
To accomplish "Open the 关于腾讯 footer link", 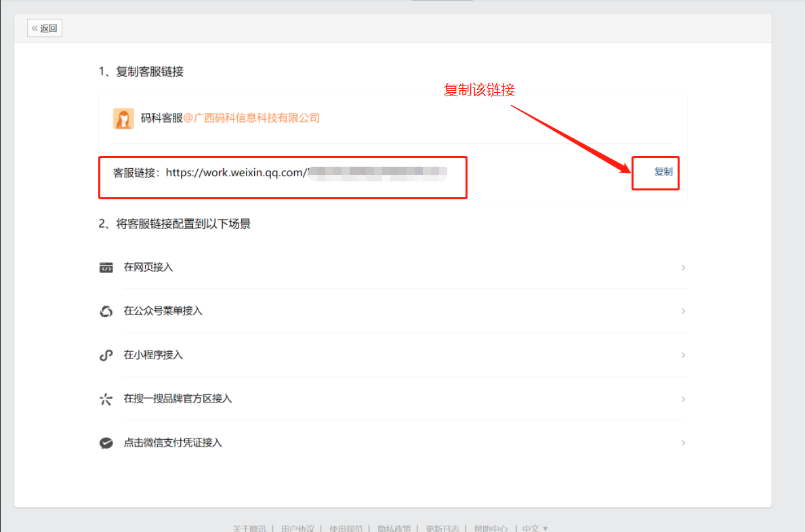I will (249, 529).
